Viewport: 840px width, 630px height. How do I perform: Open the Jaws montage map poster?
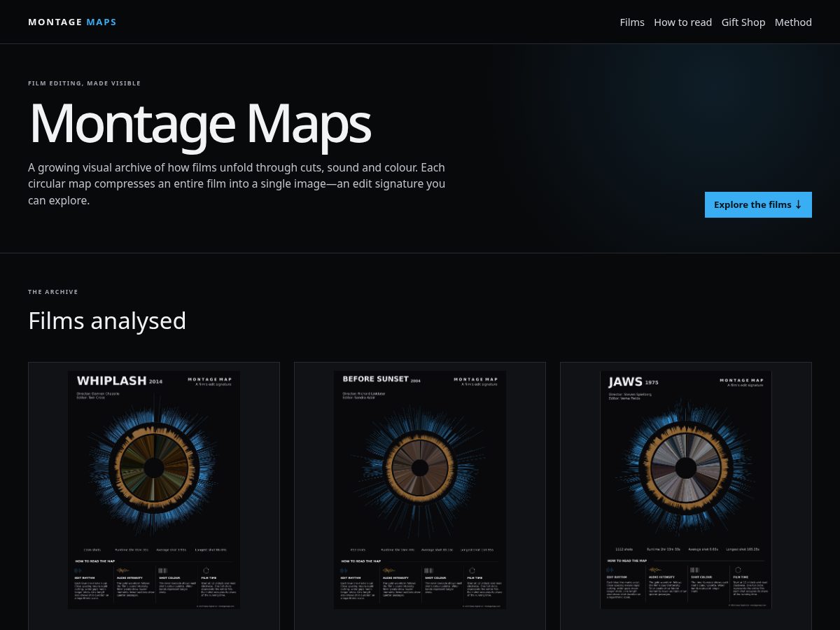686,490
